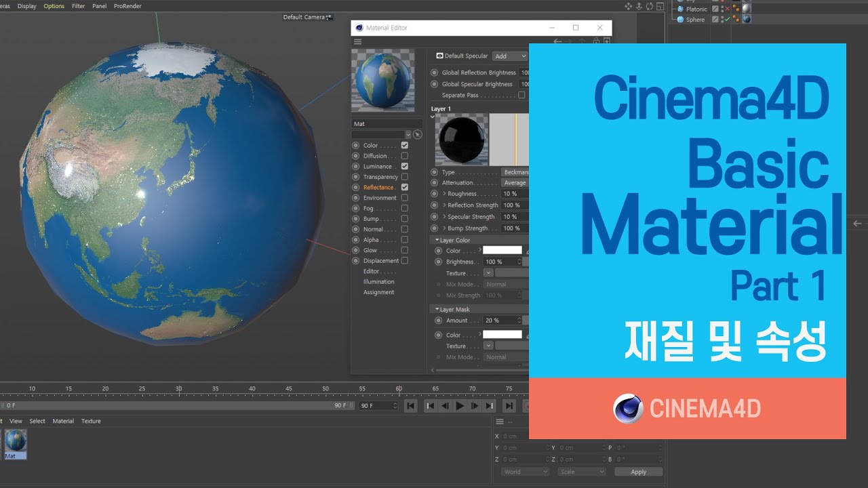Open the Attenuation Average dropdown
This screenshot has height=488, width=868.
click(x=515, y=183)
